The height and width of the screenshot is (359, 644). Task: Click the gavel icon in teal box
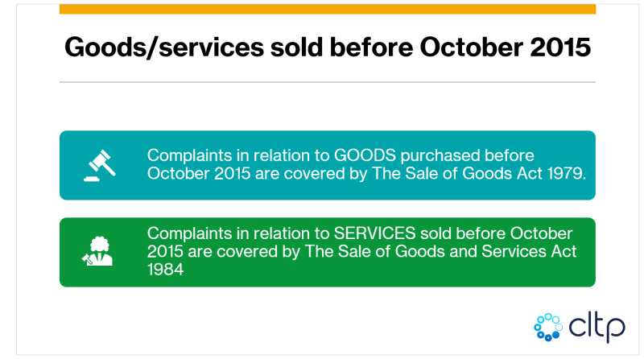(100, 165)
